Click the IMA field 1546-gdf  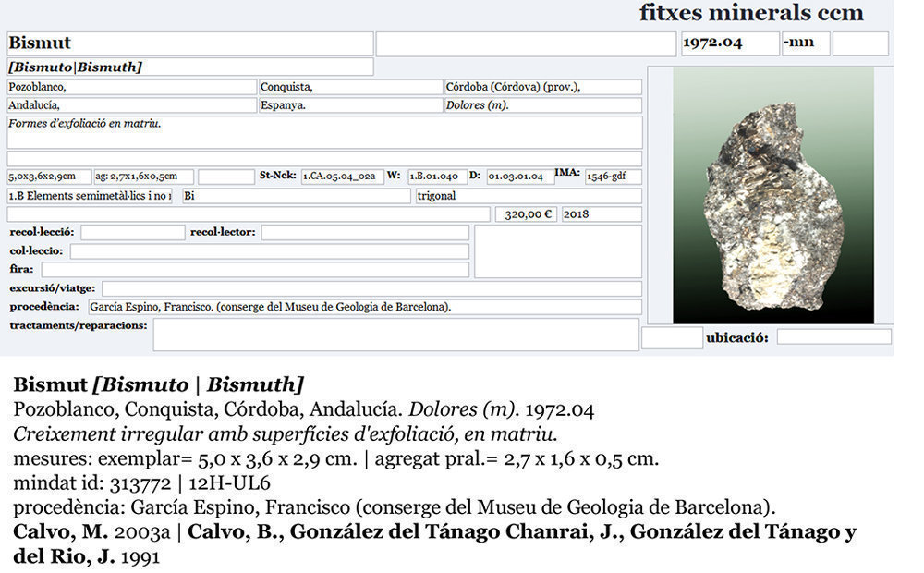(613, 177)
